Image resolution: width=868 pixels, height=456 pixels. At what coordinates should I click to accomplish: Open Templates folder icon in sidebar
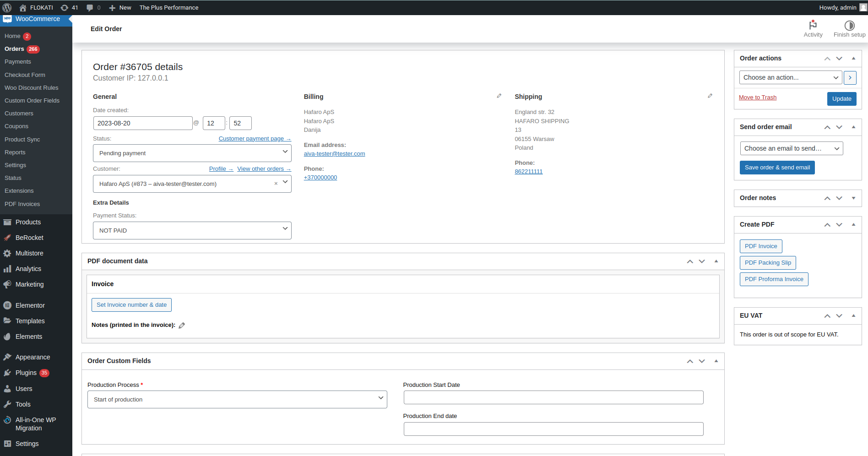[7, 321]
